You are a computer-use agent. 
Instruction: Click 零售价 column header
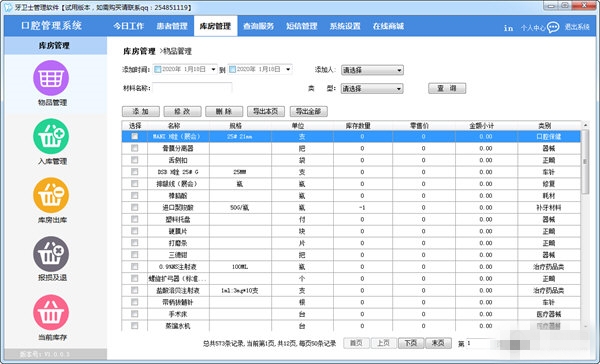(x=419, y=126)
